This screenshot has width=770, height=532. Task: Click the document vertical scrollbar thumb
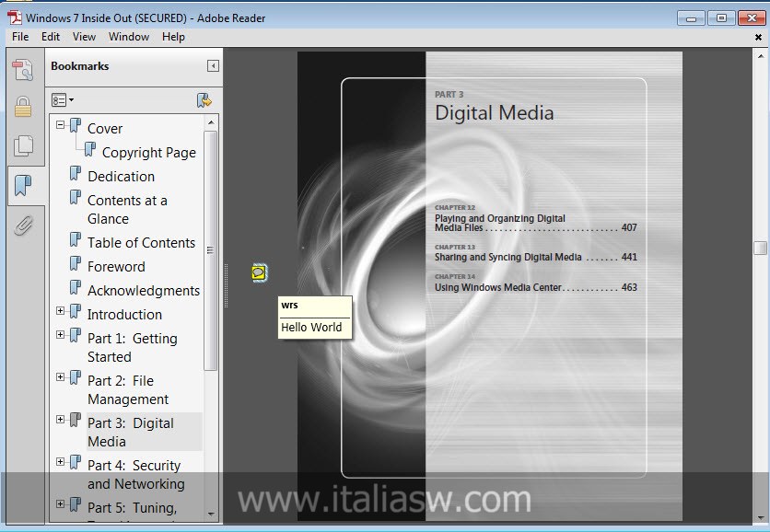pyautogui.click(x=760, y=248)
